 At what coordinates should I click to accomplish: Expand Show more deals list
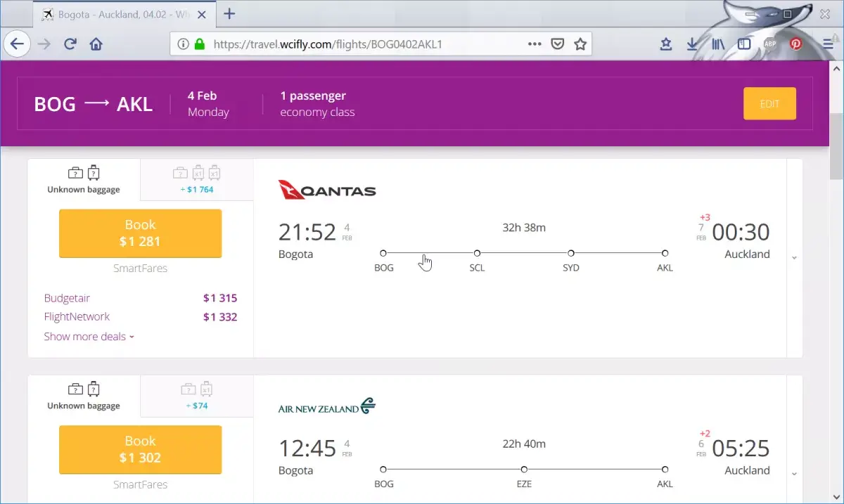tap(89, 337)
